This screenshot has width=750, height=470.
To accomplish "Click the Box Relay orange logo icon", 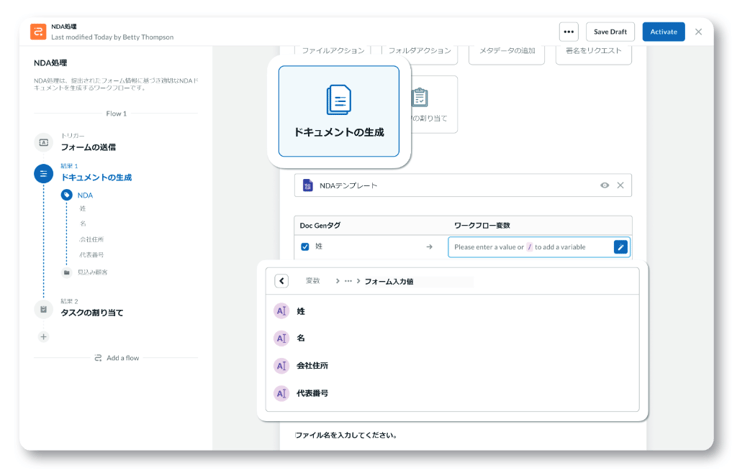I will coord(38,32).
